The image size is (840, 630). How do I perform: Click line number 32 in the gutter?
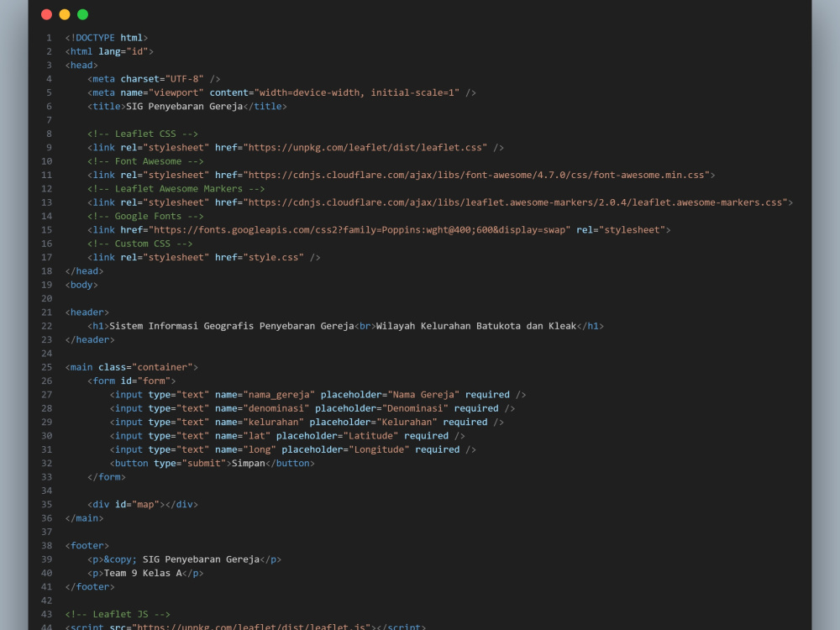46,464
